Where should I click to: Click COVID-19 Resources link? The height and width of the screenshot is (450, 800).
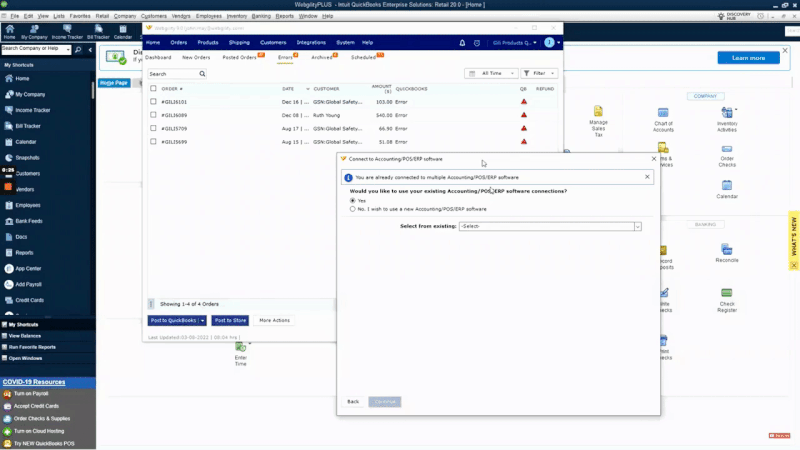pyautogui.click(x=34, y=382)
